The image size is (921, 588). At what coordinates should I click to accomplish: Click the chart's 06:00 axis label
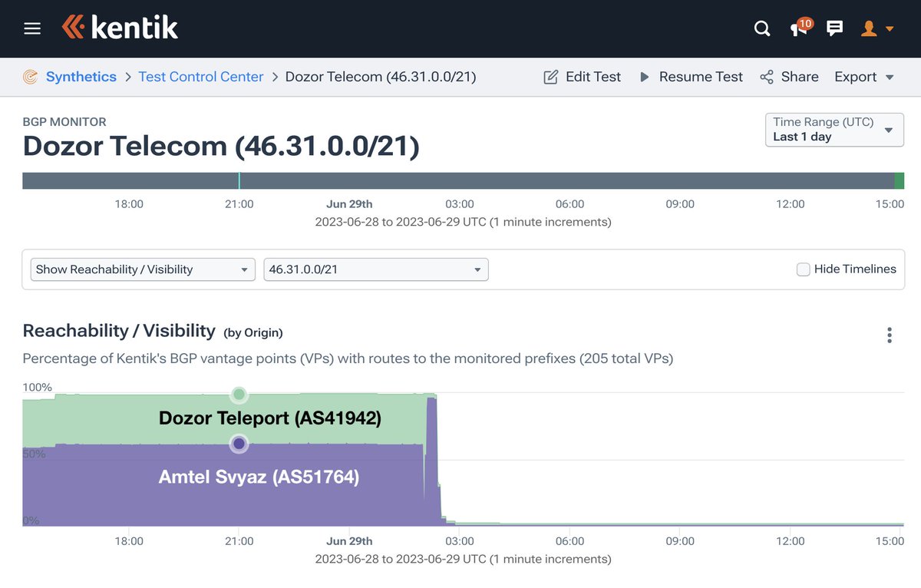point(570,541)
